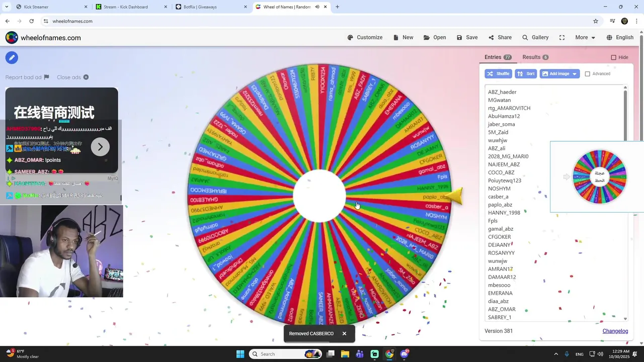Image resolution: width=644 pixels, height=362 pixels.
Task: Switch to the Entries tab
Action: click(x=498, y=57)
